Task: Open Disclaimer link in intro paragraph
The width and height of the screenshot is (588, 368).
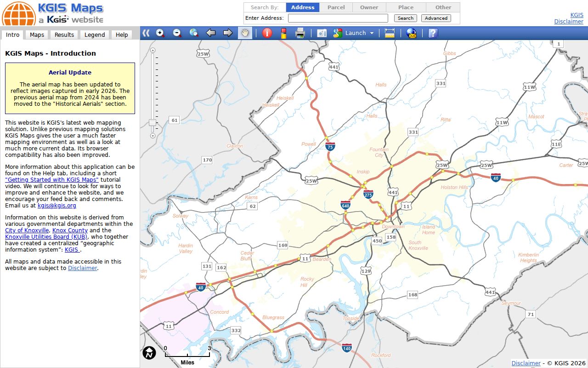Action: click(83, 268)
